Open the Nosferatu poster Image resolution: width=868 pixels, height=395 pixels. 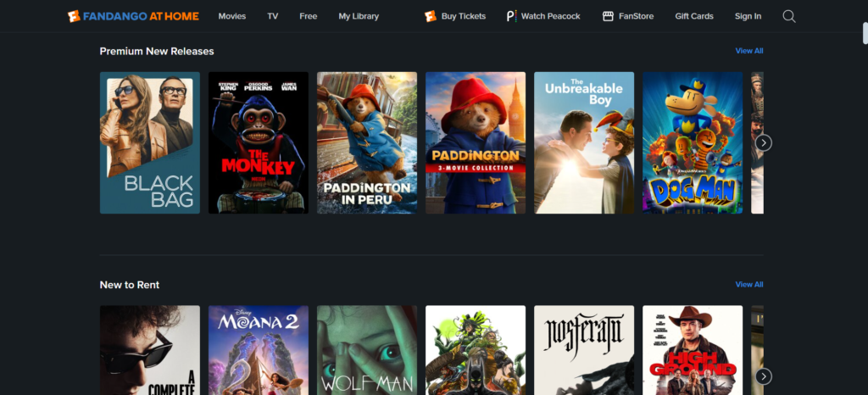click(x=583, y=350)
